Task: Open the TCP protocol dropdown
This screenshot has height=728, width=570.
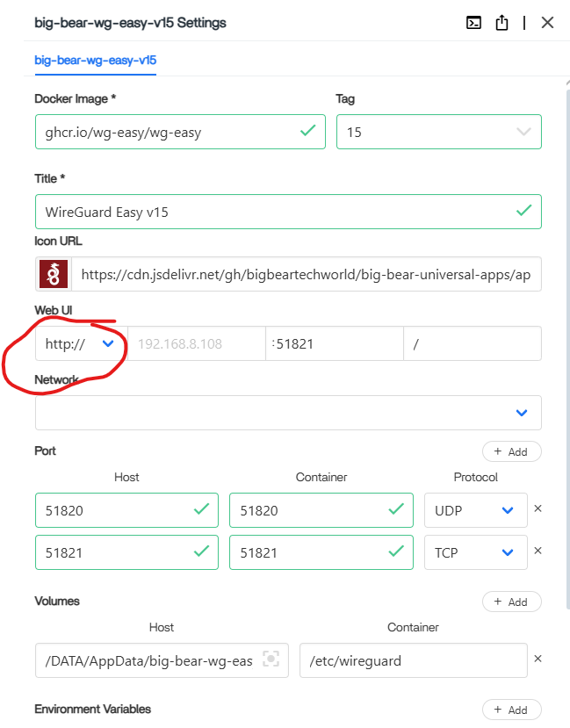Action: coord(475,552)
